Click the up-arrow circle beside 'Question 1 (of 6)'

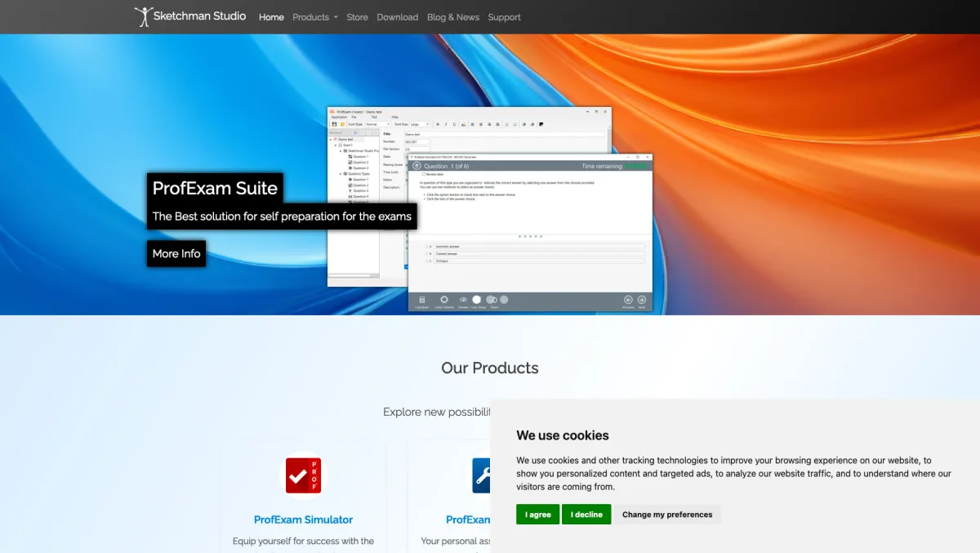[x=416, y=166]
